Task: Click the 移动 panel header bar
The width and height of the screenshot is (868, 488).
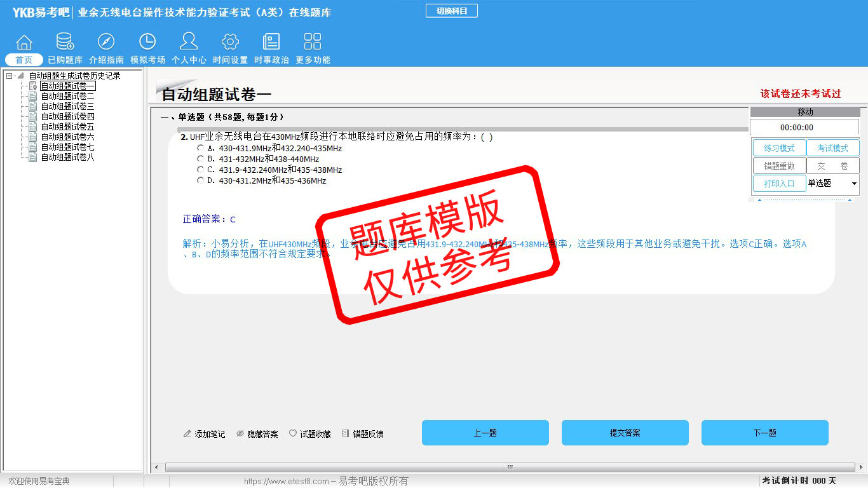Action: click(x=805, y=112)
